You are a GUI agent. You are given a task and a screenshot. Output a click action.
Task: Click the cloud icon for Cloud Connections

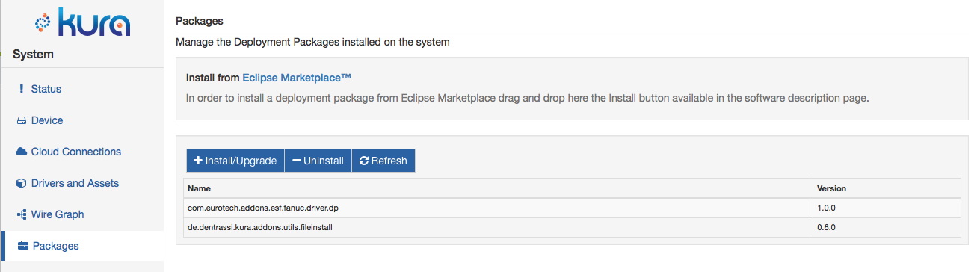[x=22, y=152]
